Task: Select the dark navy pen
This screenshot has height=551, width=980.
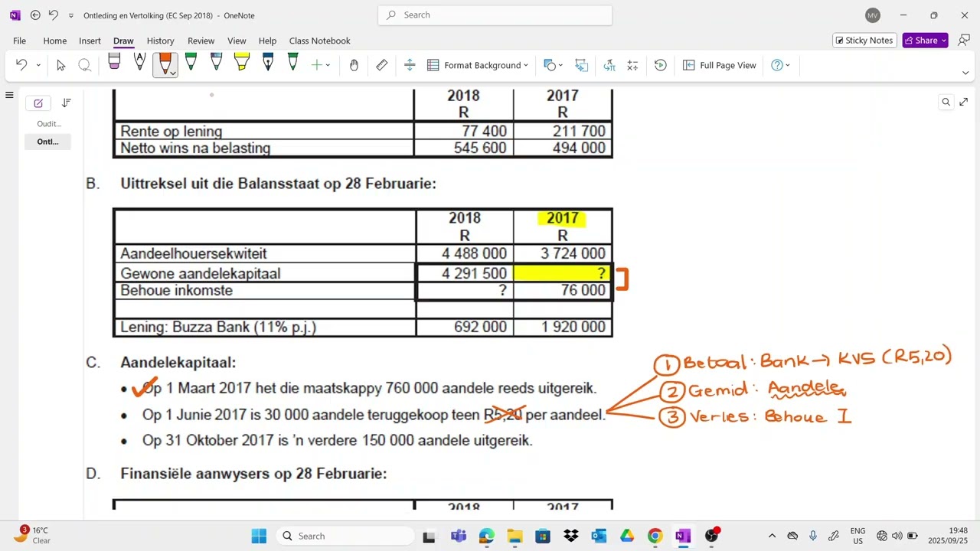Action: pyautogui.click(x=267, y=63)
